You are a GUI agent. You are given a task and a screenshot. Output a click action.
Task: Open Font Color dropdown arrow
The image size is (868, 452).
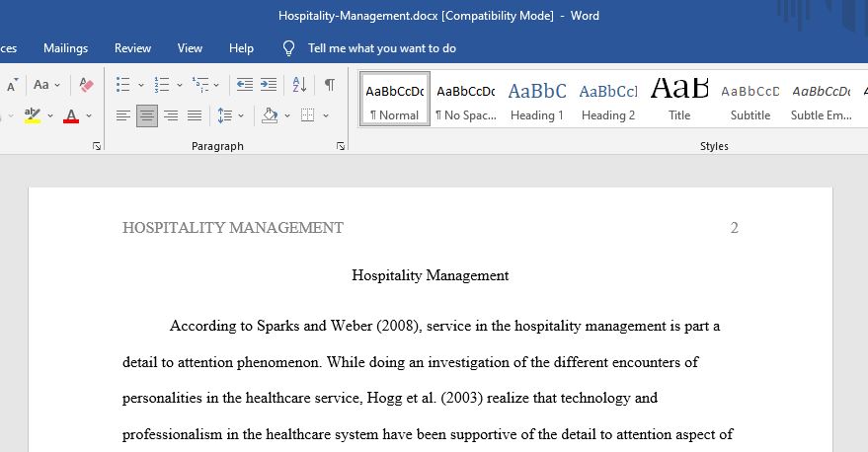[x=89, y=115]
